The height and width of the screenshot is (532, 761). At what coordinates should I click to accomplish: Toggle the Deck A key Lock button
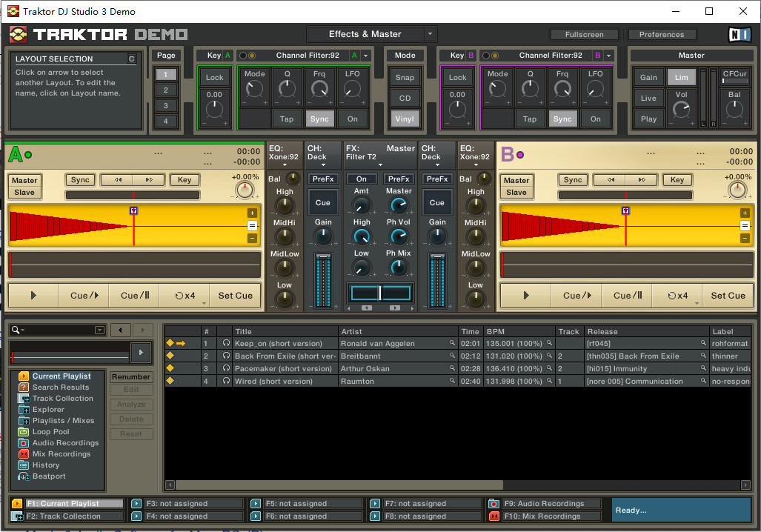(214, 77)
